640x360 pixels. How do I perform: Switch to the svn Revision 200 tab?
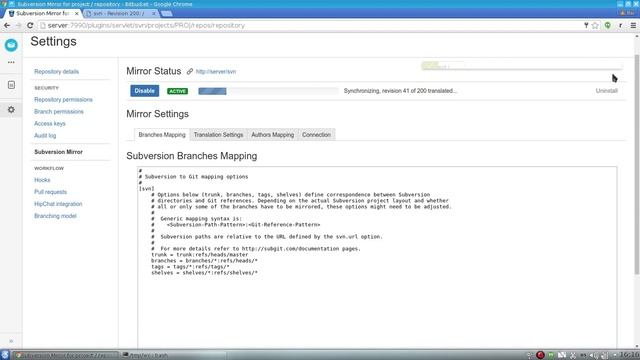click(x=120, y=13)
